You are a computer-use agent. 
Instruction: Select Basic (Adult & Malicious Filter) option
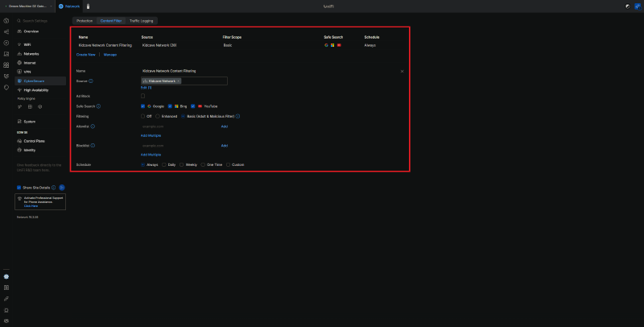click(x=184, y=116)
